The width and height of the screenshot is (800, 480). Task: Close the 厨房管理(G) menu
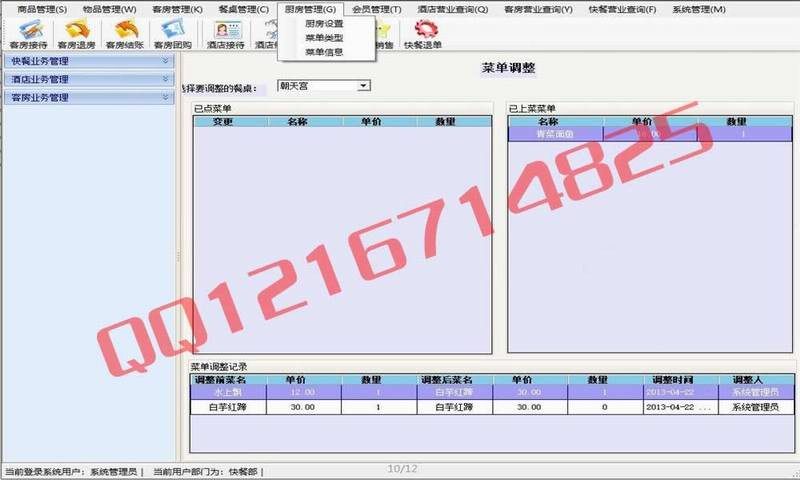310,9
